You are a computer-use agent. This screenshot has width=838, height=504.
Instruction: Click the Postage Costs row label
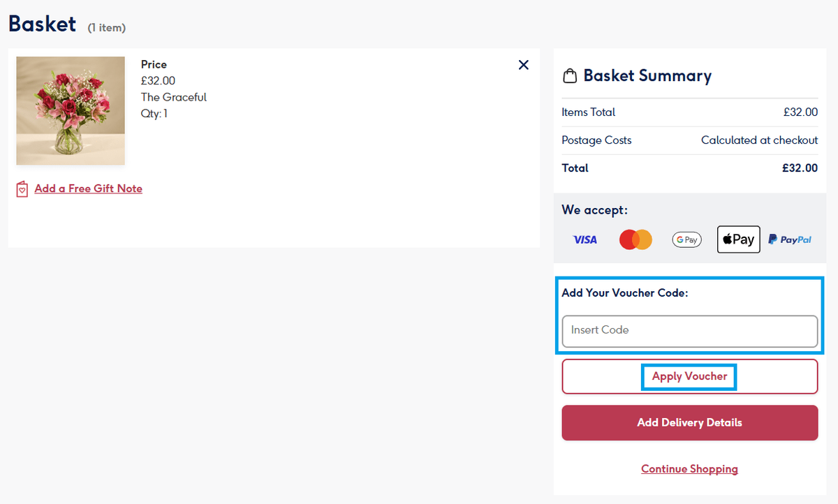click(596, 140)
